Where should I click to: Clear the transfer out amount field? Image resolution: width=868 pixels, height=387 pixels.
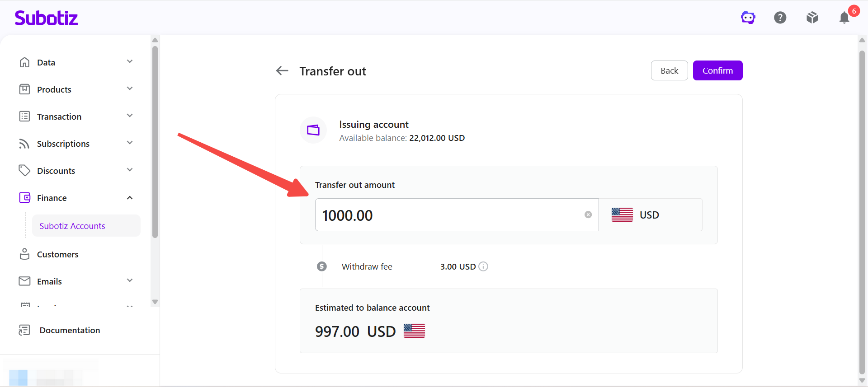588,214
